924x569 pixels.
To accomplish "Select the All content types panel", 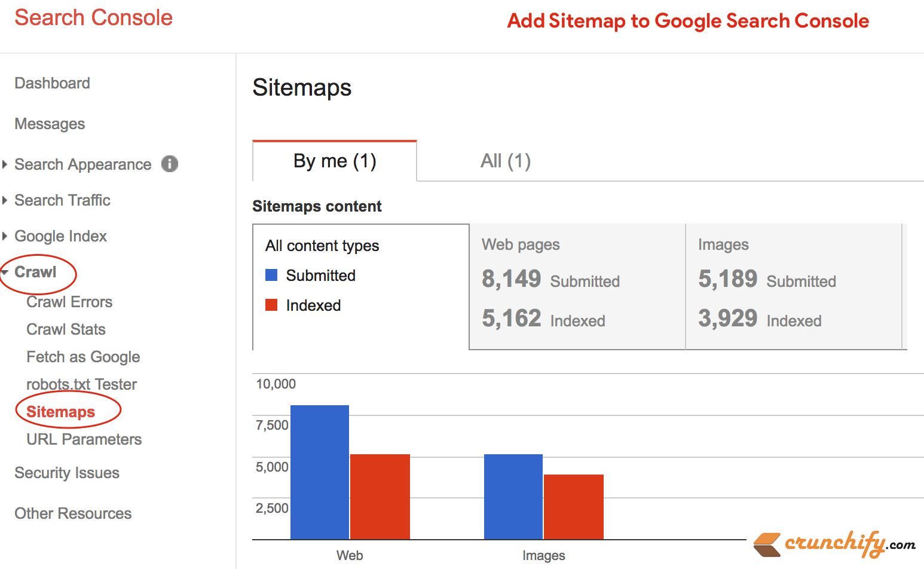I will pos(361,287).
